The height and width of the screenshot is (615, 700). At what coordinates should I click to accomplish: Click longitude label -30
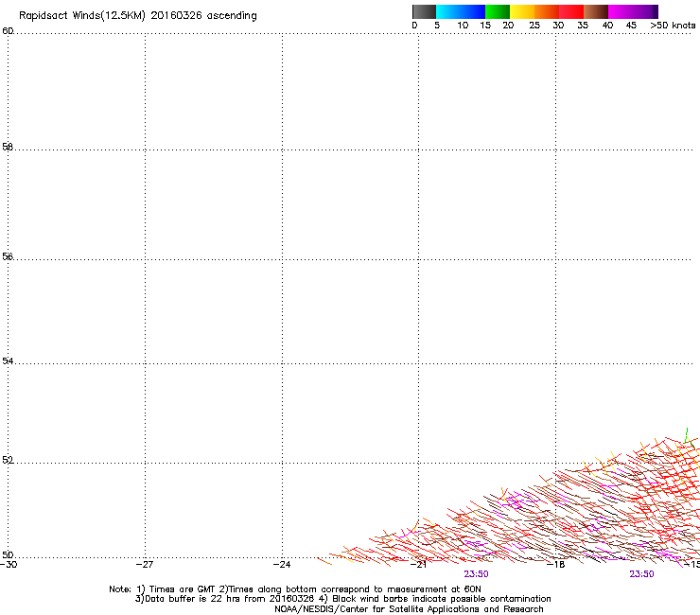(x=9, y=565)
